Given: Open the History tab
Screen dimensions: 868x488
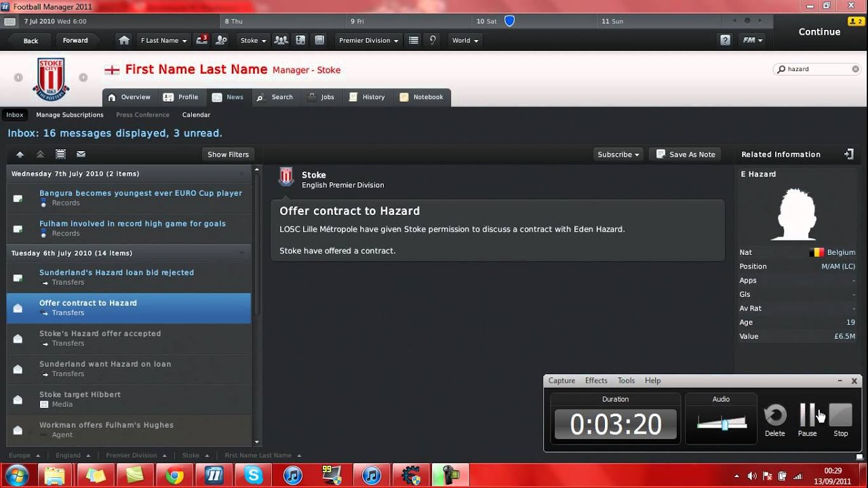Looking at the screenshot, I should (x=367, y=98).
